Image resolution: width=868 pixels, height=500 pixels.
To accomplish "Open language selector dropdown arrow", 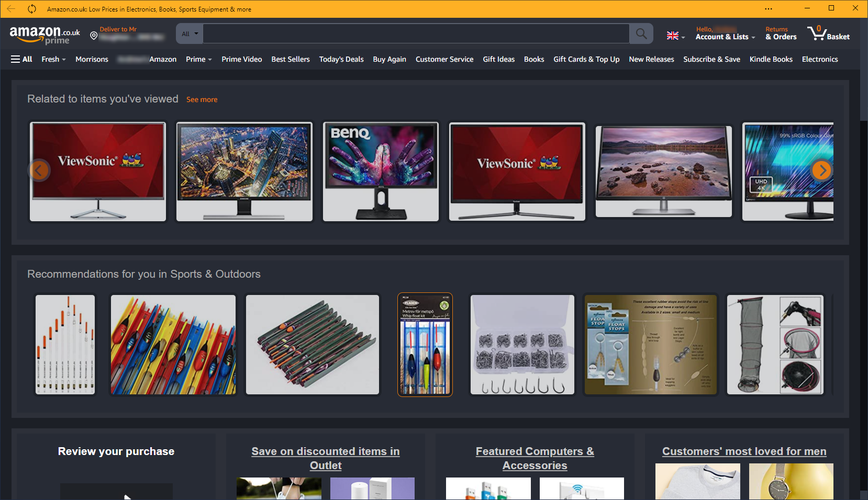I will (683, 37).
